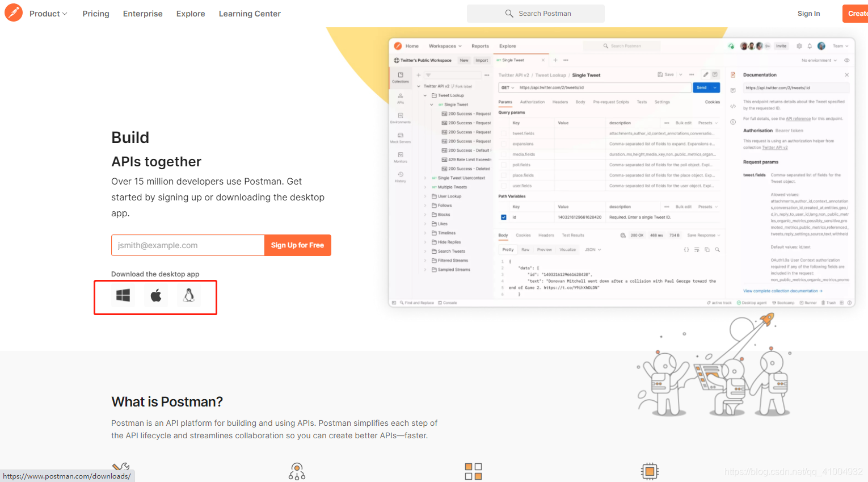Open the notifications bell in the app preview
Image resolution: width=868 pixels, height=482 pixels.
pos(810,46)
